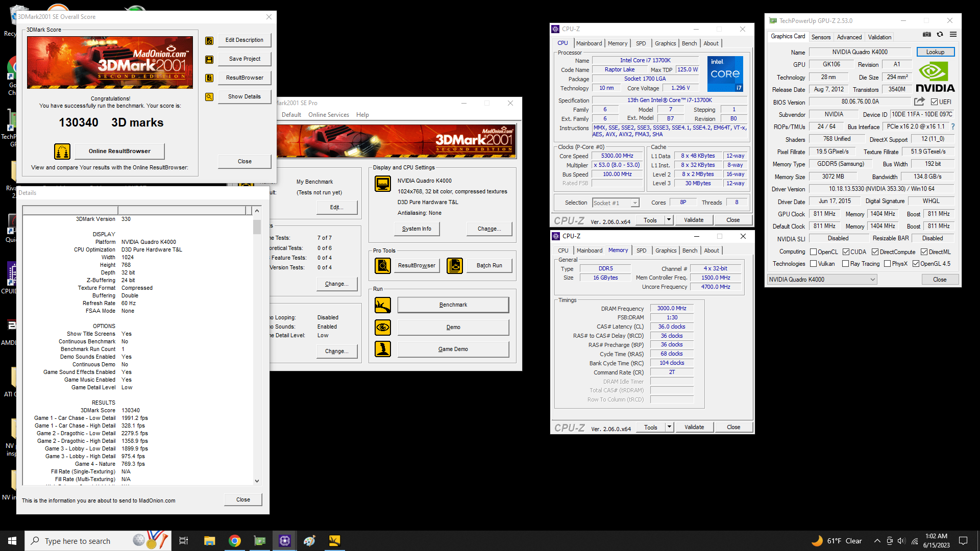This screenshot has width=980, height=551.
Task: Toggle the Ray Tracing checkbox
Action: [846, 264]
